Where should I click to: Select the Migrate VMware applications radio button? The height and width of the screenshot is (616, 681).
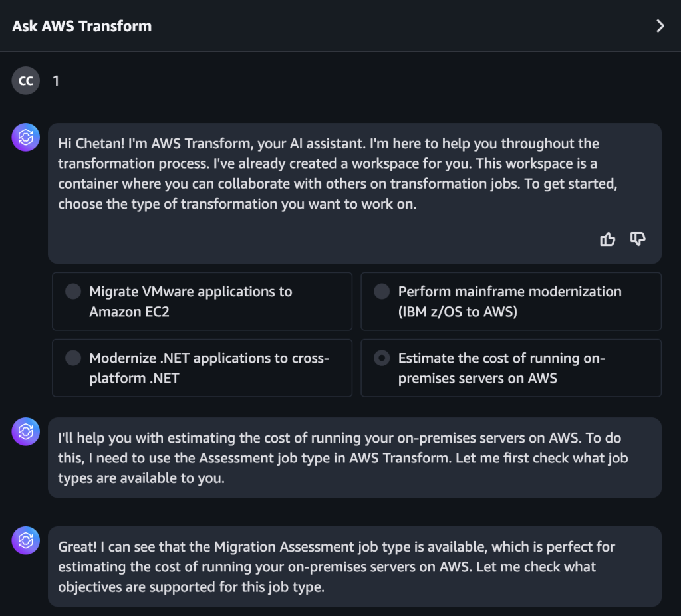coord(73,291)
